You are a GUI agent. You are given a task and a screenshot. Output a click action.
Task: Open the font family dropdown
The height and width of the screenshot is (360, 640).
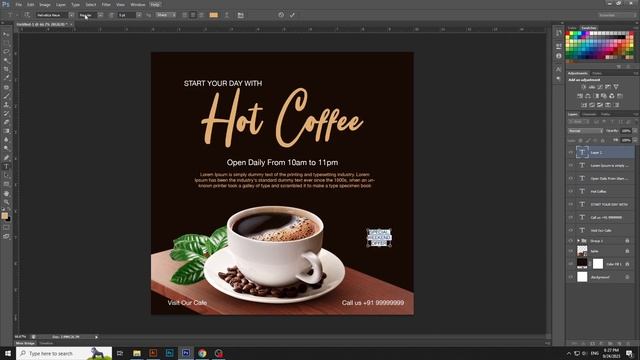point(71,15)
